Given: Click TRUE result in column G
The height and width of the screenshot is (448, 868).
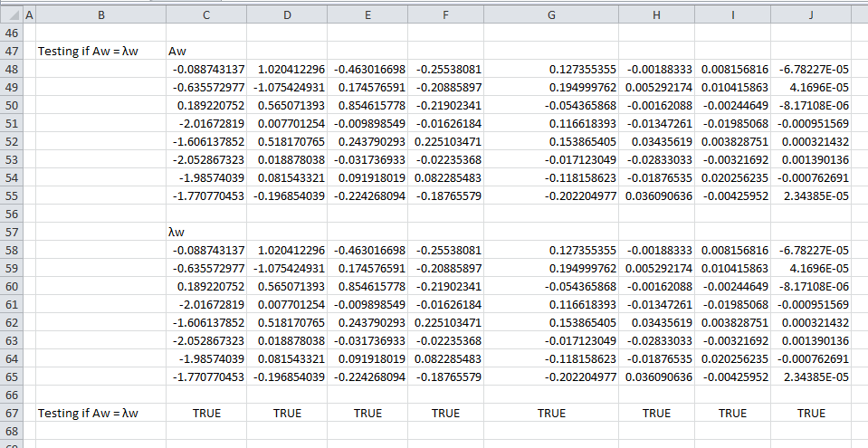Looking at the screenshot, I should coord(546,413).
